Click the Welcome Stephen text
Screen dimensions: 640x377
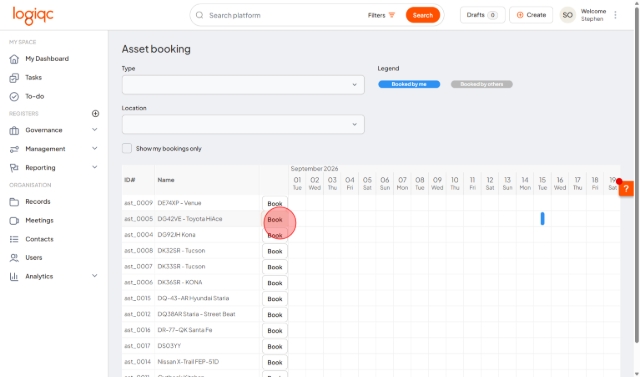593,15
